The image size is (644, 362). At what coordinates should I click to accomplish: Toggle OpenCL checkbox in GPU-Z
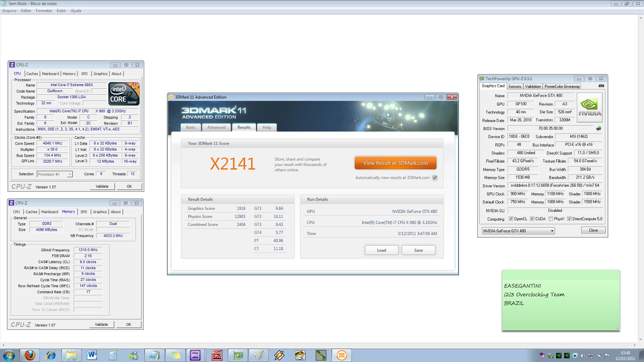[511, 219]
